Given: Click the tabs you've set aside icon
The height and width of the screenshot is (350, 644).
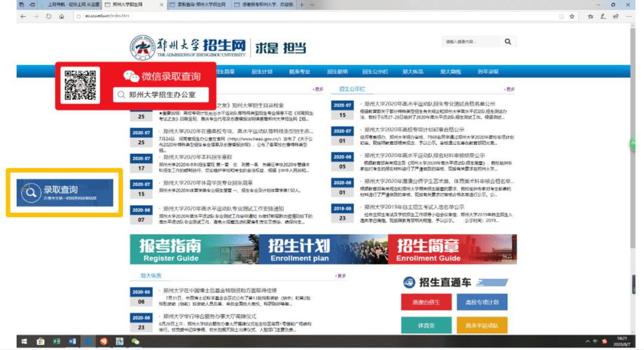Looking at the screenshot, I should coord(21,5).
